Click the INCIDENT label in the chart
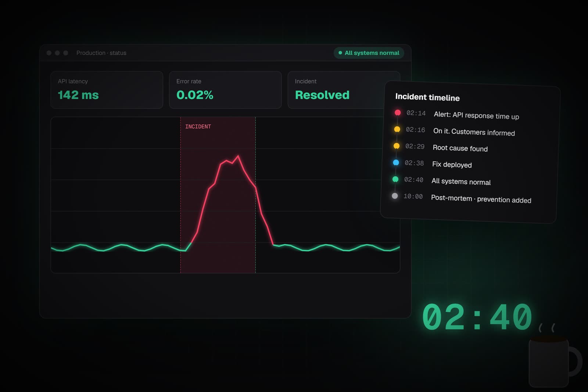 (x=198, y=126)
